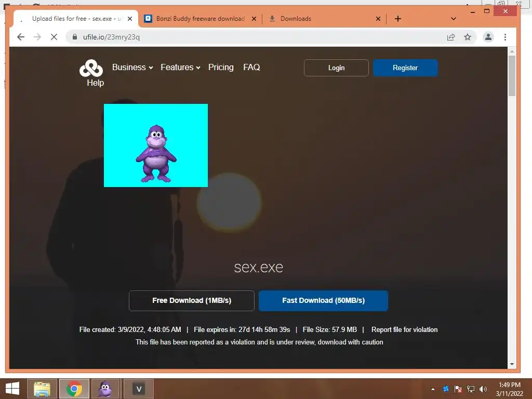Image resolution: width=532 pixels, height=399 pixels.
Task: Show hidden system tray icons arrow
Action: coord(433,389)
